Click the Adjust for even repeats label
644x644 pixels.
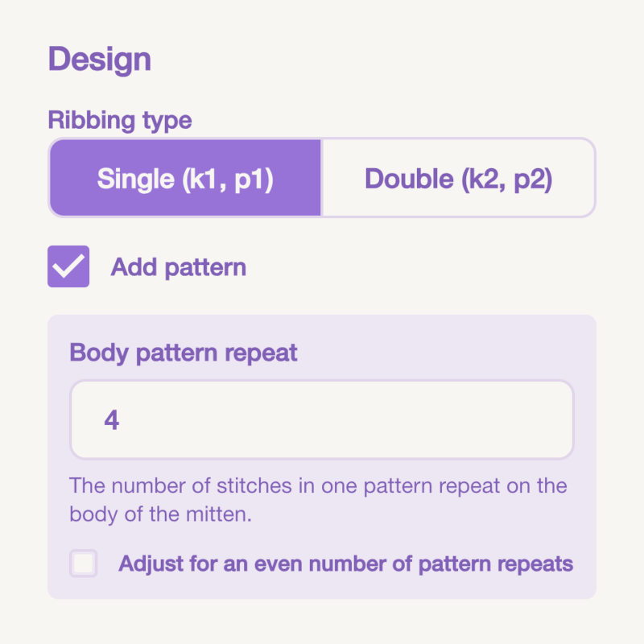pos(347,563)
